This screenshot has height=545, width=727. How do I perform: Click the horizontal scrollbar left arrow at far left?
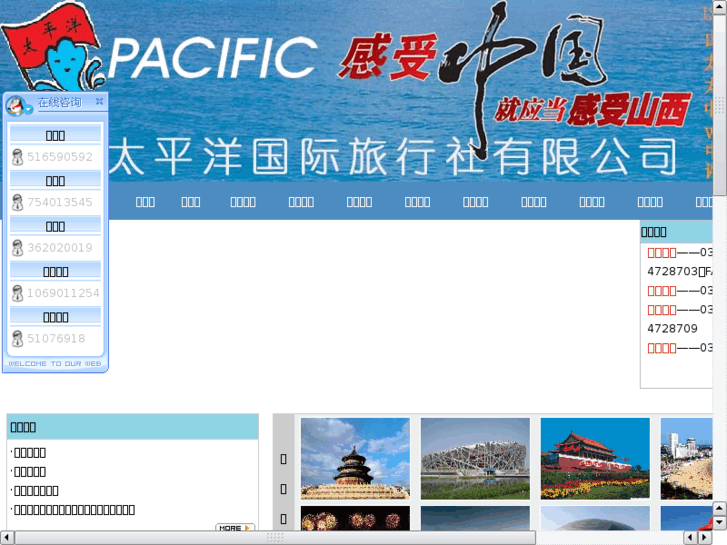coord(6,538)
